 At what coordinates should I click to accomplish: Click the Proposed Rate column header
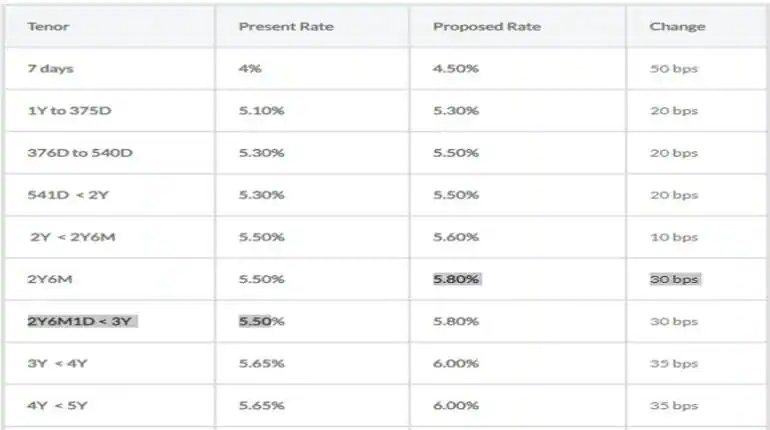tap(487, 27)
